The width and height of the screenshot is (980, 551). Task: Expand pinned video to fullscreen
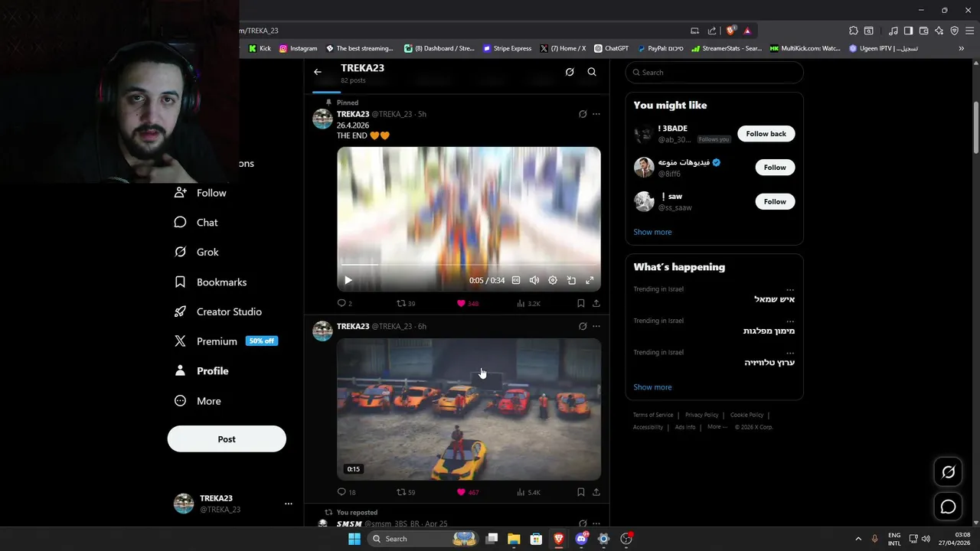coord(590,280)
